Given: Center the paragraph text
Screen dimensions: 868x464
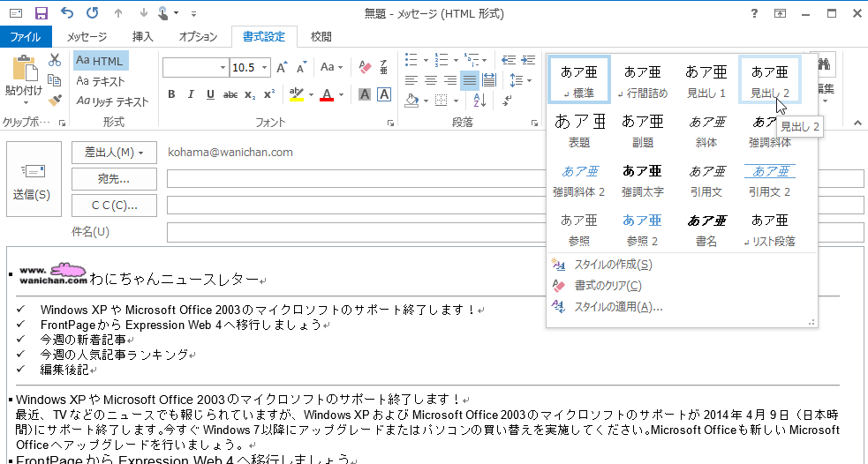Looking at the screenshot, I should 431,81.
